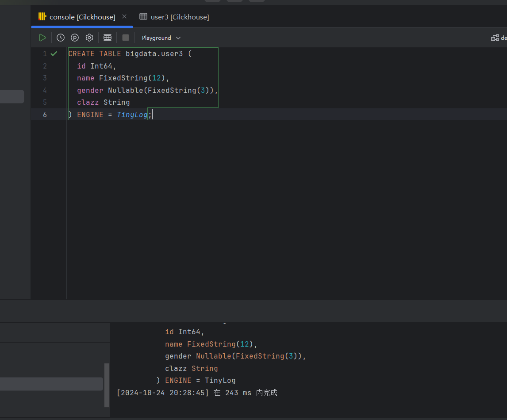The height and width of the screenshot is (420, 507).
Task: Click 'TinyLog' engine name in editor
Action: (x=132, y=115)
